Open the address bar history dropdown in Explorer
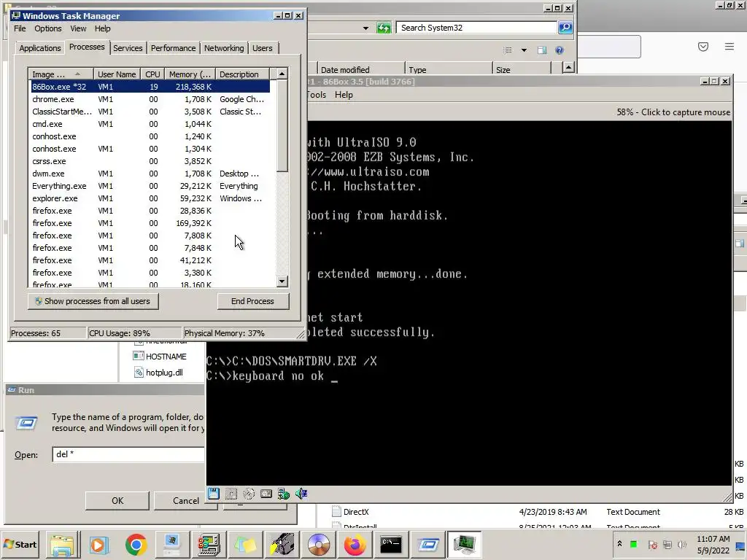Image resolution: width=747 pixels, height=560 pixels. (365, 28)
